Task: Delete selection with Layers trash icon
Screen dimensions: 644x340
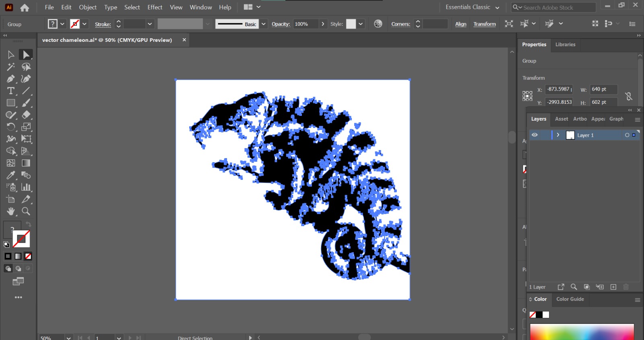Action: [626, 287]
